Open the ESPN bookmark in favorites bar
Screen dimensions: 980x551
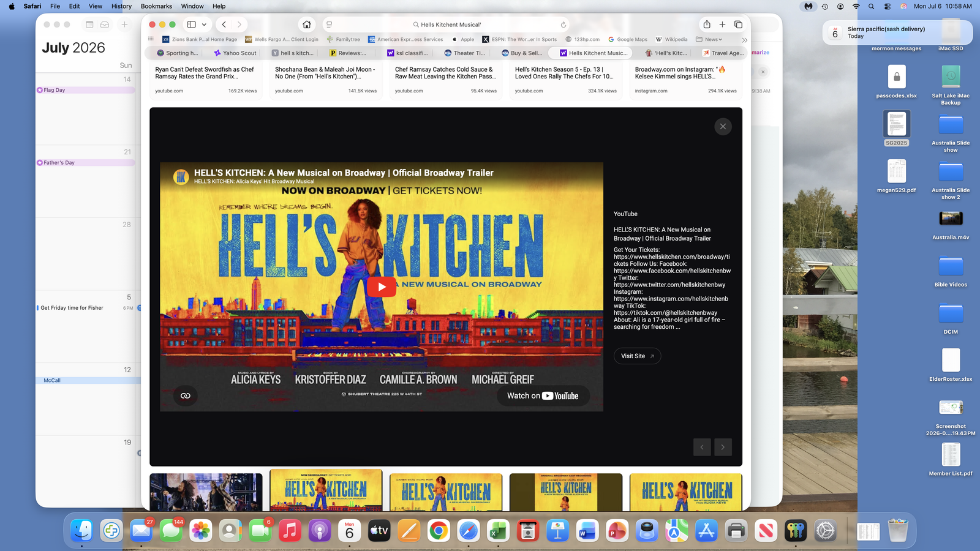(519, 39)
